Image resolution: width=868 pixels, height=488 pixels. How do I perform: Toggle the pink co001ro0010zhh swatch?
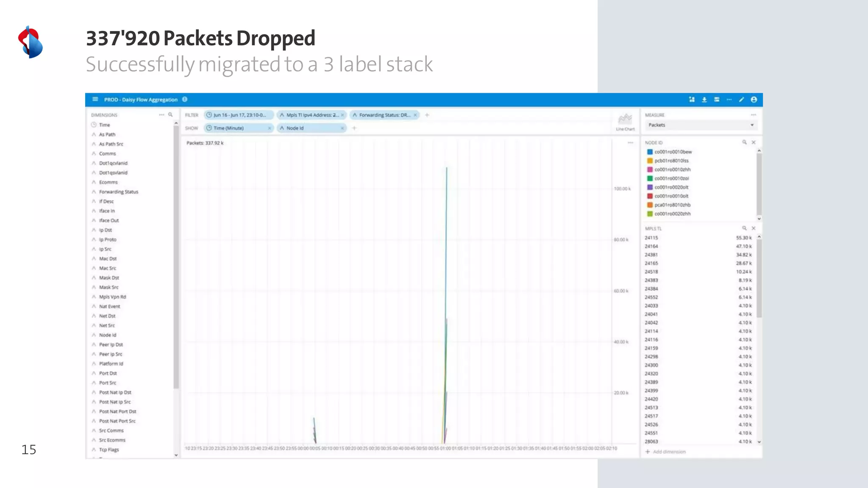pos(650,169)
